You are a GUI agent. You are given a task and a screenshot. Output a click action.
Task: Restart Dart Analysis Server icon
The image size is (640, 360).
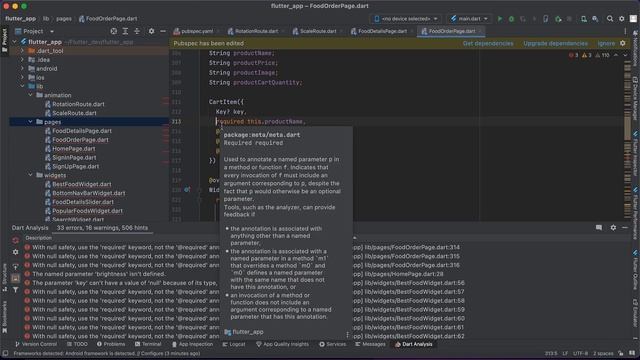pos(16,240)
